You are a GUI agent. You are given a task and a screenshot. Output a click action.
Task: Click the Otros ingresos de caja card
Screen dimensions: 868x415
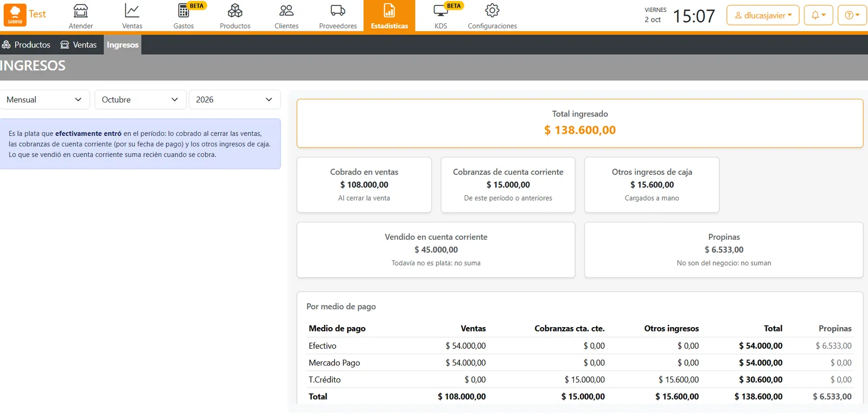pyautogui.click(x=652, y=184)
